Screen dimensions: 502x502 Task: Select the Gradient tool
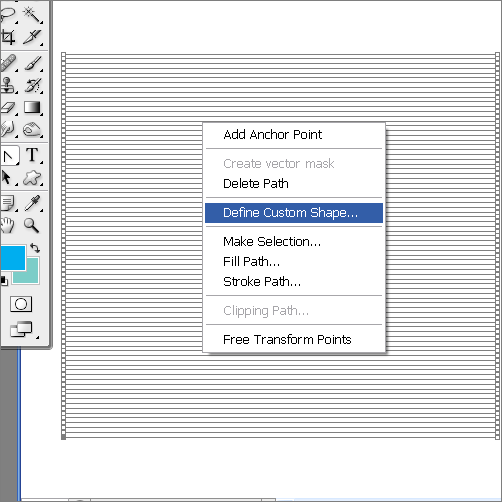pyautogui.click(x=32, y=108)
